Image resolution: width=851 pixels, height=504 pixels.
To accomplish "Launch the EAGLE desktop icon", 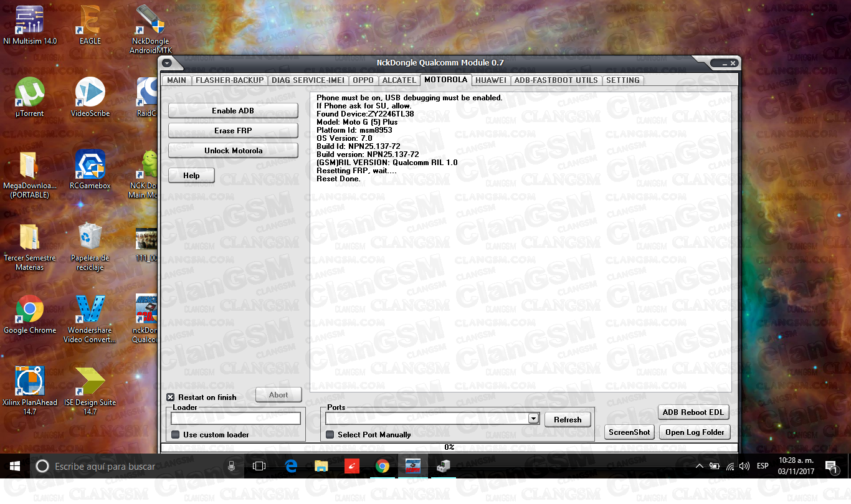I will click(x=90, y=25).
